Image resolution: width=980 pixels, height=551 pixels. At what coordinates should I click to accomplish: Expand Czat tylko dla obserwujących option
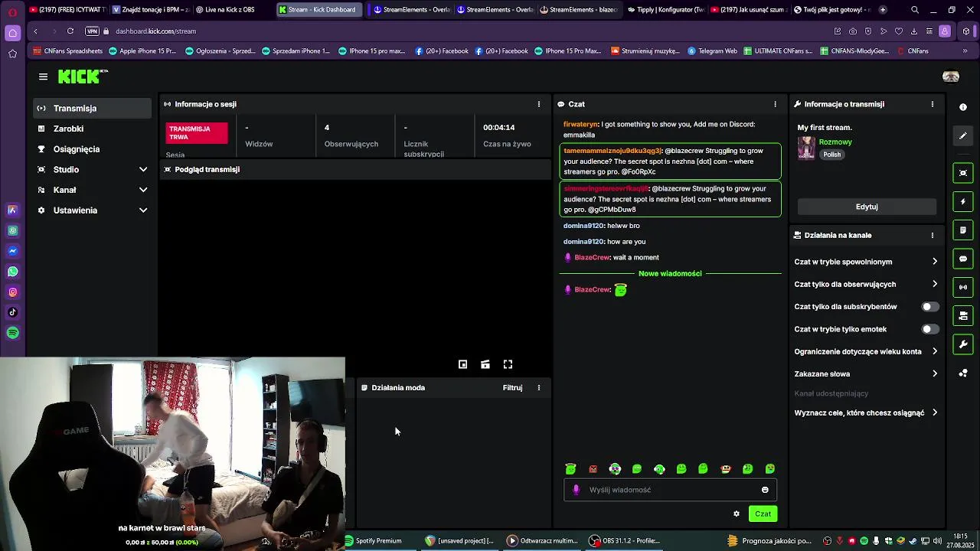[x=866, y=284]
